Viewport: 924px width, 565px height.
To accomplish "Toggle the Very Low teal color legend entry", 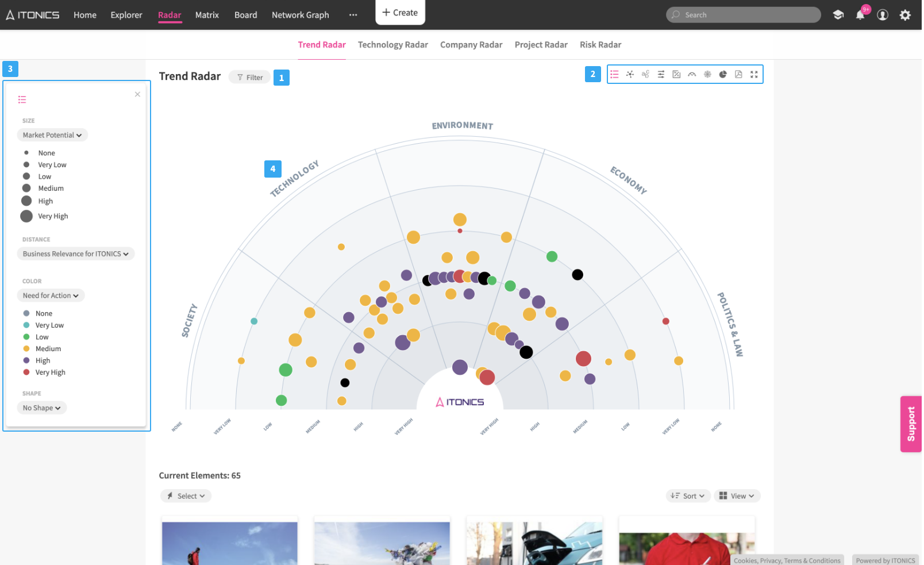I will (44, 325).
